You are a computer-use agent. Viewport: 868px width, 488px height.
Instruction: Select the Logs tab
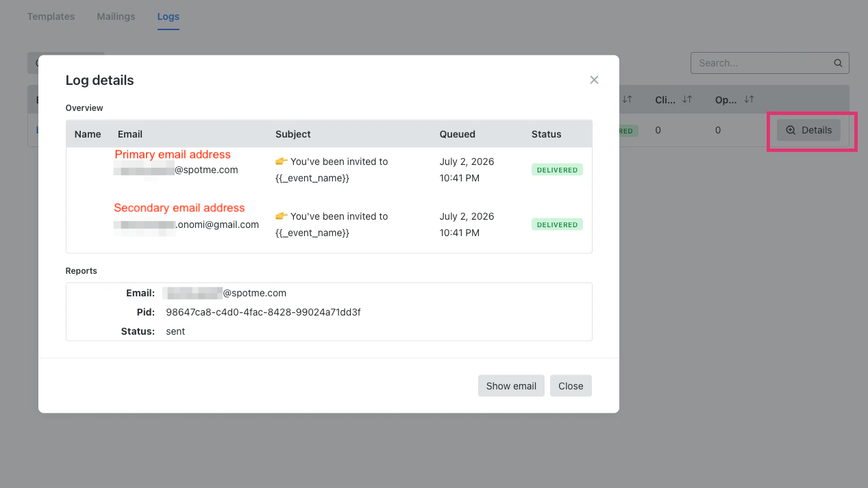(169, 16)
